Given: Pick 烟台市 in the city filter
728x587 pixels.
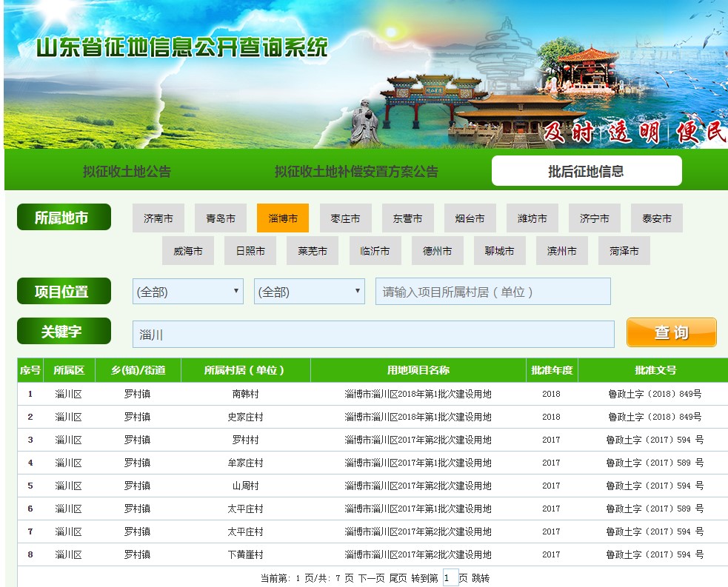Looking at the screenshot, I should (x=470, y=218).
